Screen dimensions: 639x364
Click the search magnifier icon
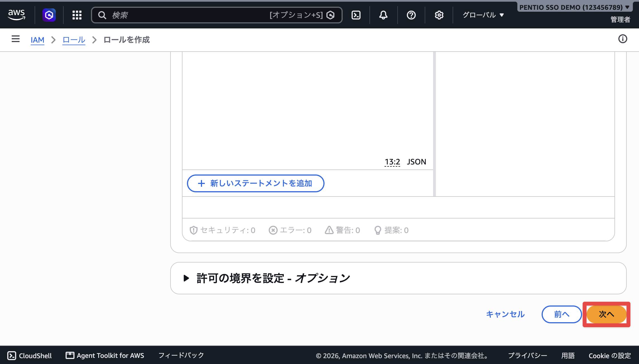coord(102,15)
